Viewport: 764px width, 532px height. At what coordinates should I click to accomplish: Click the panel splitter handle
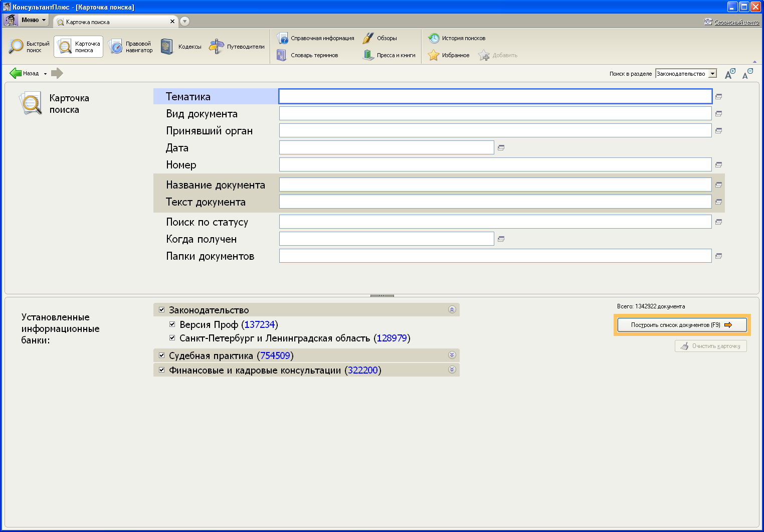click(x=382, y=295)
